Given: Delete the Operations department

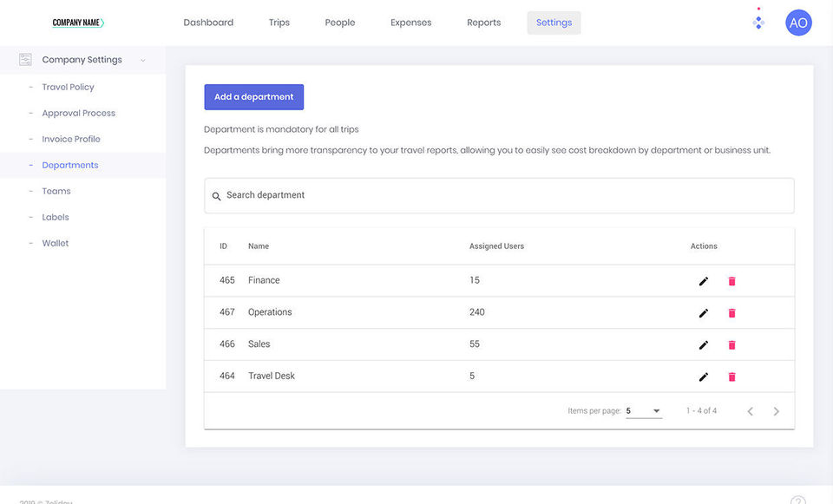Looking at the screenshot, I should (x=731, y=313).
